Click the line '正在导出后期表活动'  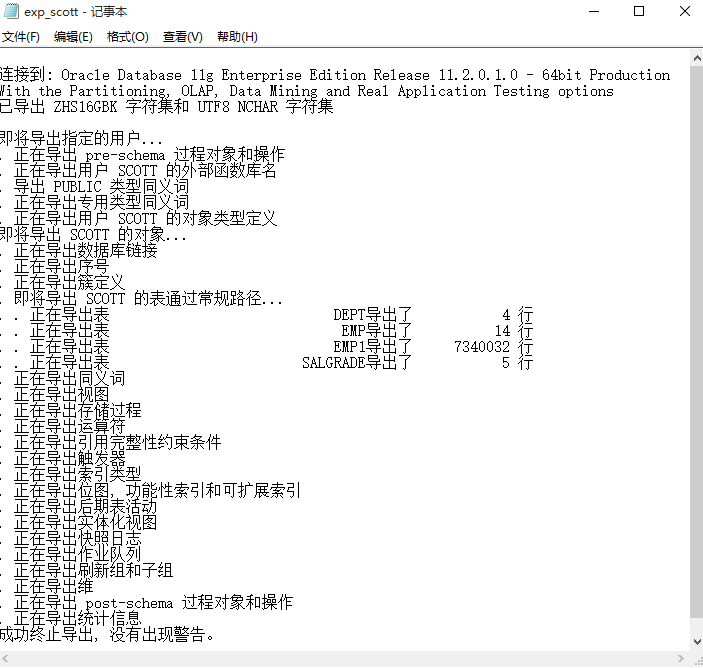pyautogui.click(x=86, y=507)
